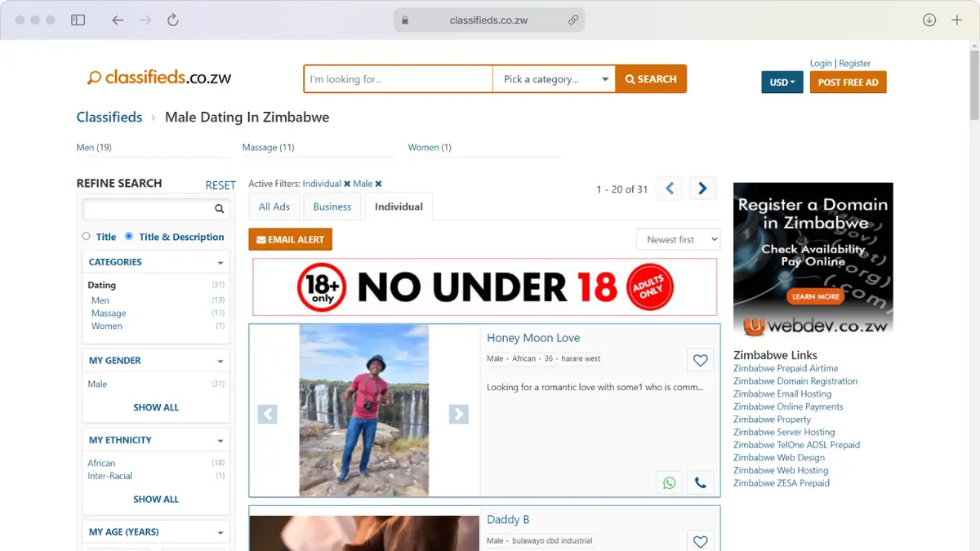Click the Register link

click(855, 63)
